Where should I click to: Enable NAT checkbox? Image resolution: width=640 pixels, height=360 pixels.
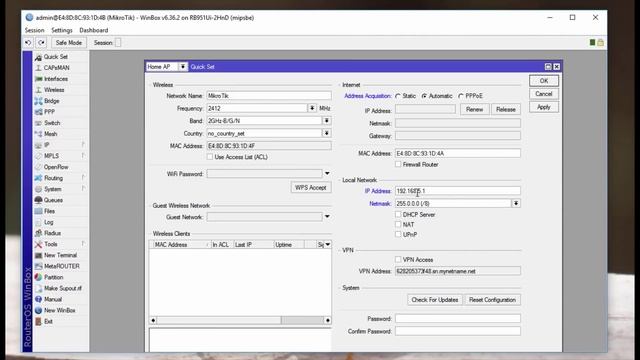pos(398,224)
